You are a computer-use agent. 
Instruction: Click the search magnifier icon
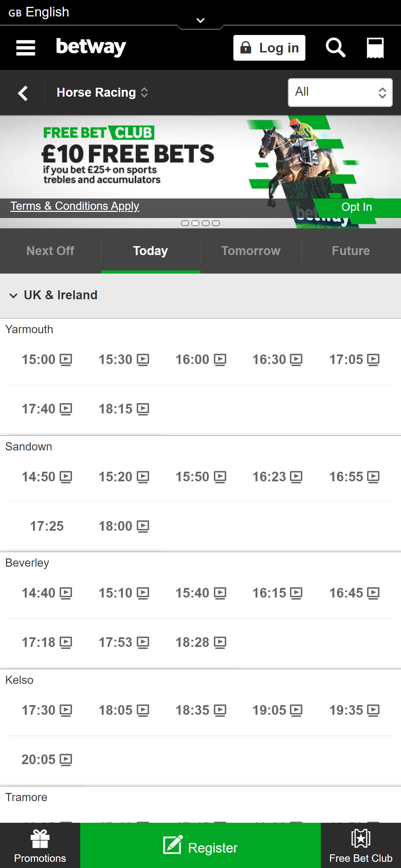click(335, 47)
